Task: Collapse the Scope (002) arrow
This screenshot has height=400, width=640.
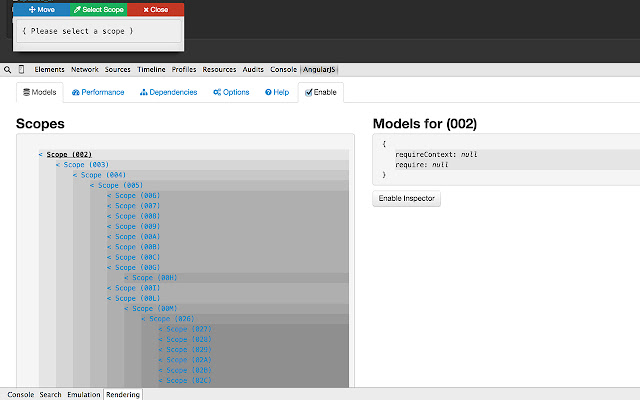Action: 41,154
